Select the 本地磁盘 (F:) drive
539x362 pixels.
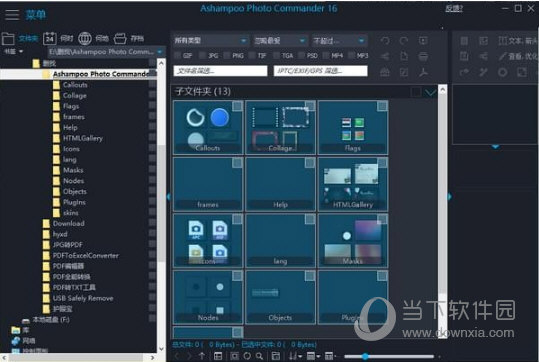pos(51,320)
